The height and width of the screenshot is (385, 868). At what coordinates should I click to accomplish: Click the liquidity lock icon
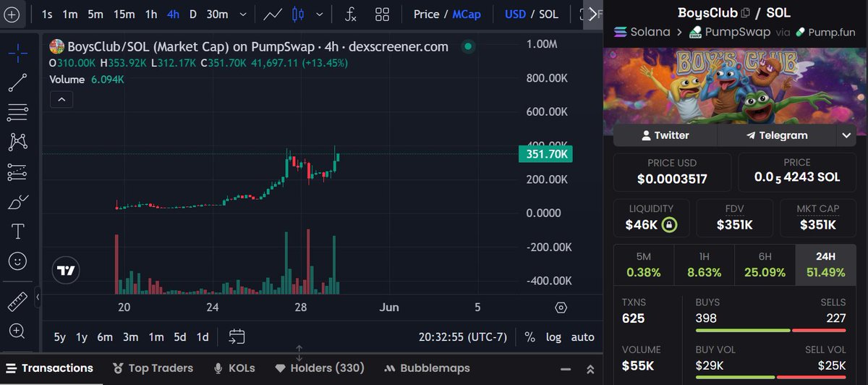click(x=669, y=225)
